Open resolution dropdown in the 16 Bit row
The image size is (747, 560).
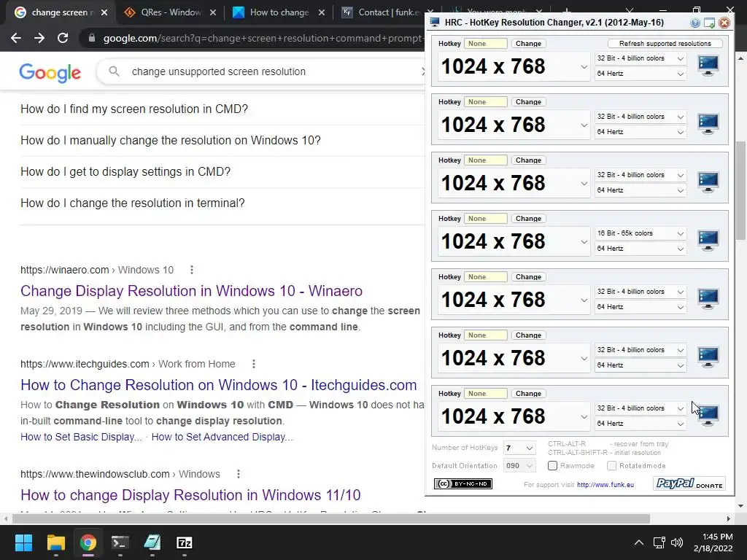click(x=514, y=241)
